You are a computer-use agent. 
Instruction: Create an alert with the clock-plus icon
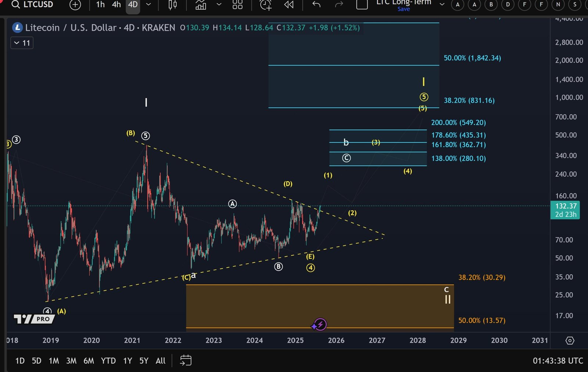coord(265,5)
